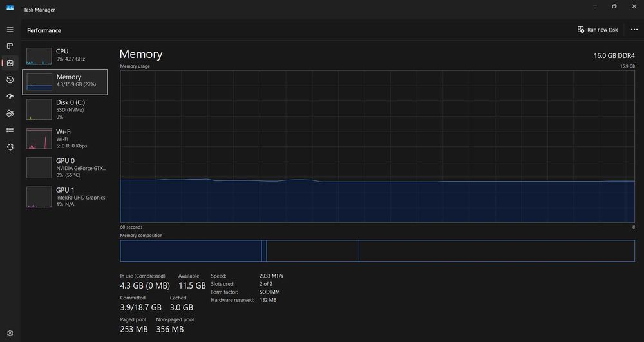The height and width of the screenshot is (342, 644).
Task: Click the Memory composition bar
Action: pos(377,251)
